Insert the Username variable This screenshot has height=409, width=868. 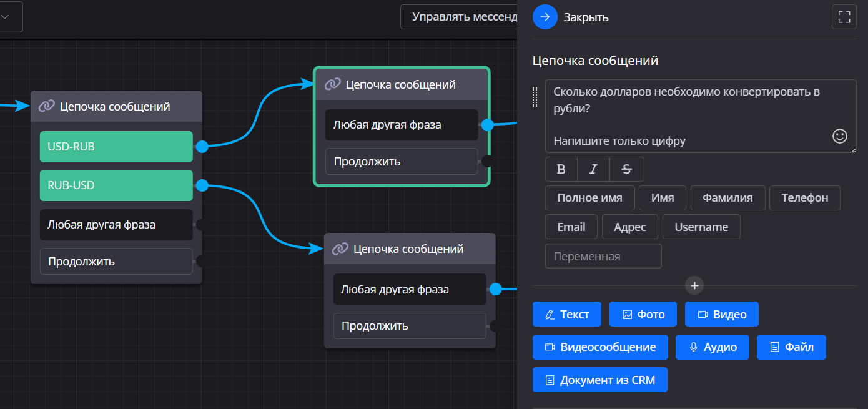pyautogui.click(x=701, y=227)
